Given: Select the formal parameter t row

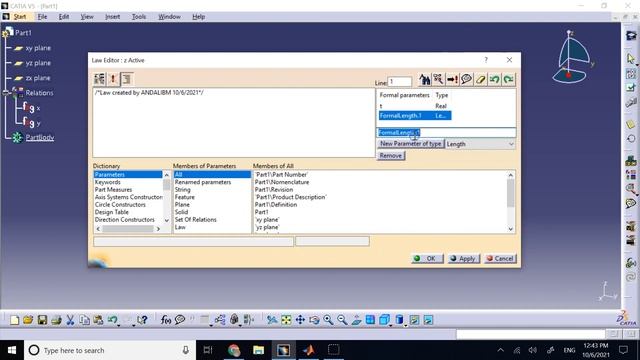Looking at the screenshot, I should [x=415, y=106].
